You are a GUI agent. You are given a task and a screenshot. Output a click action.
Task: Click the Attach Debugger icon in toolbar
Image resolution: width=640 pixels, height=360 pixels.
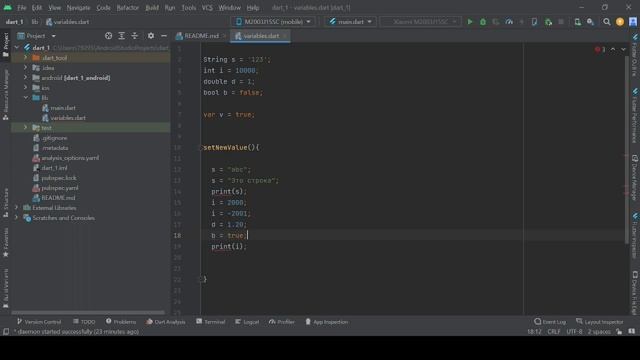(x=548, y=22)
